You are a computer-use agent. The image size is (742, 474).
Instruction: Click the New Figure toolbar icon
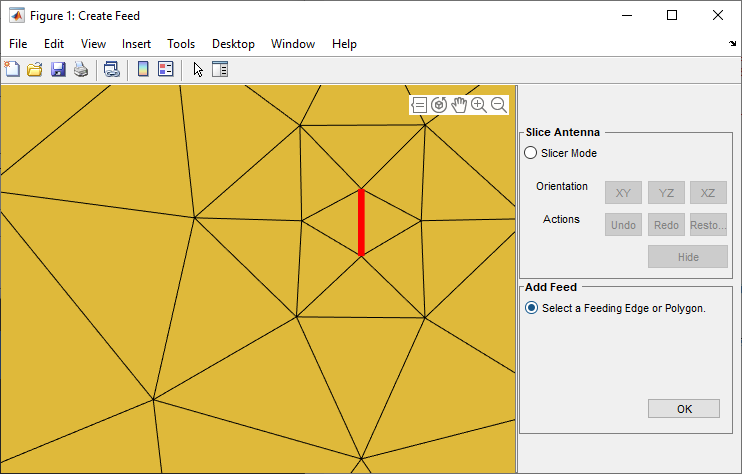(12, 70)
